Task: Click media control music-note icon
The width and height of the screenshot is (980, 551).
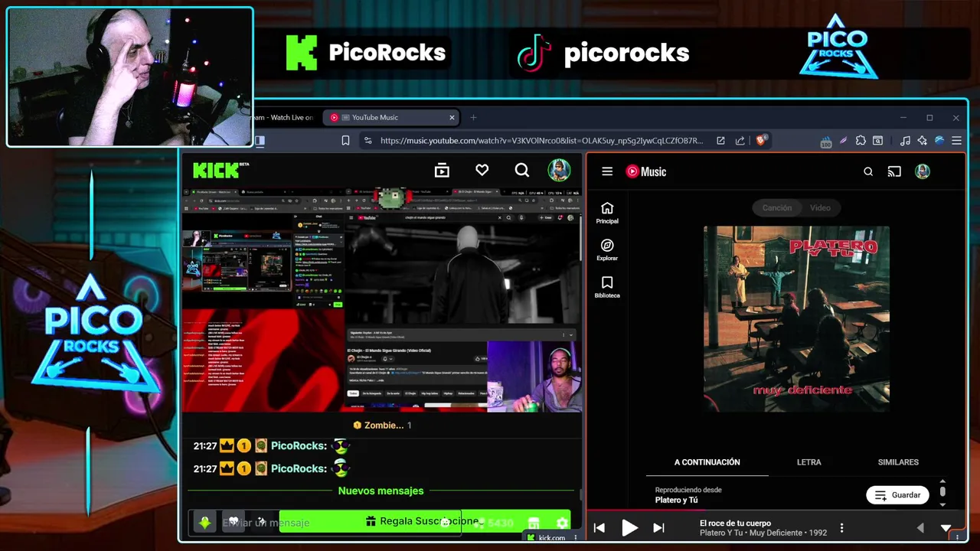Action: coord(905,141)
